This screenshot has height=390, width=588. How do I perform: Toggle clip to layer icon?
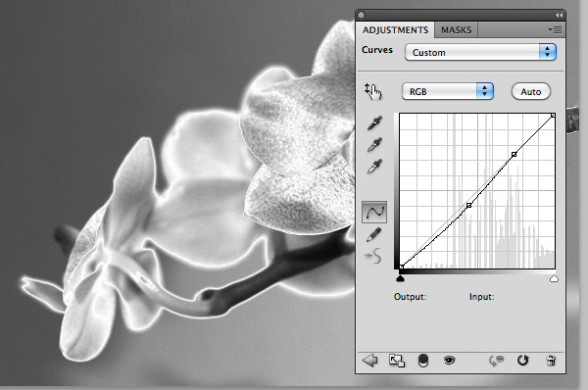[423, 361]
